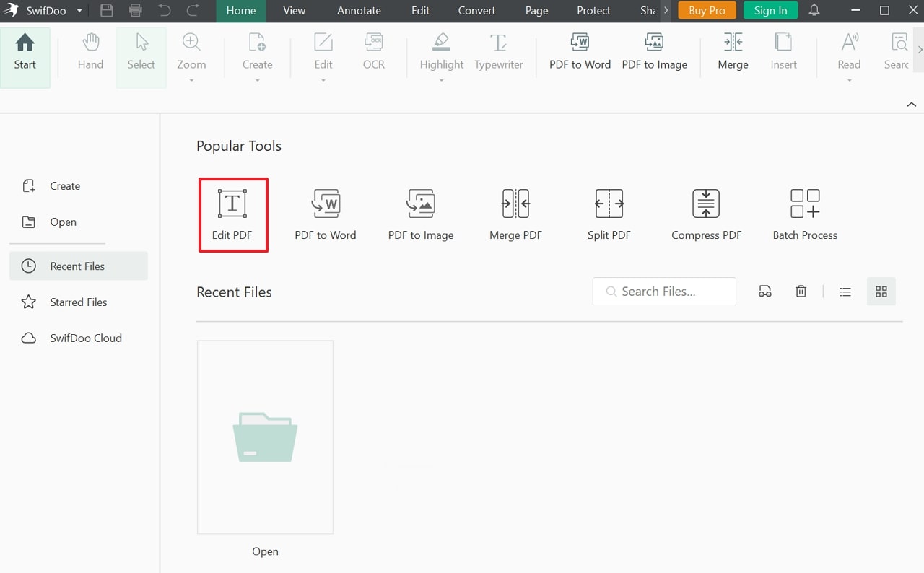Switch to the Edit tab
This screenshot has height=573, width=924.
pos(420,10)
